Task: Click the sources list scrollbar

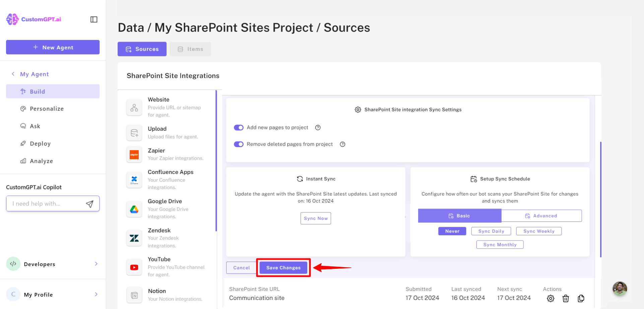Action: [216, 161]
